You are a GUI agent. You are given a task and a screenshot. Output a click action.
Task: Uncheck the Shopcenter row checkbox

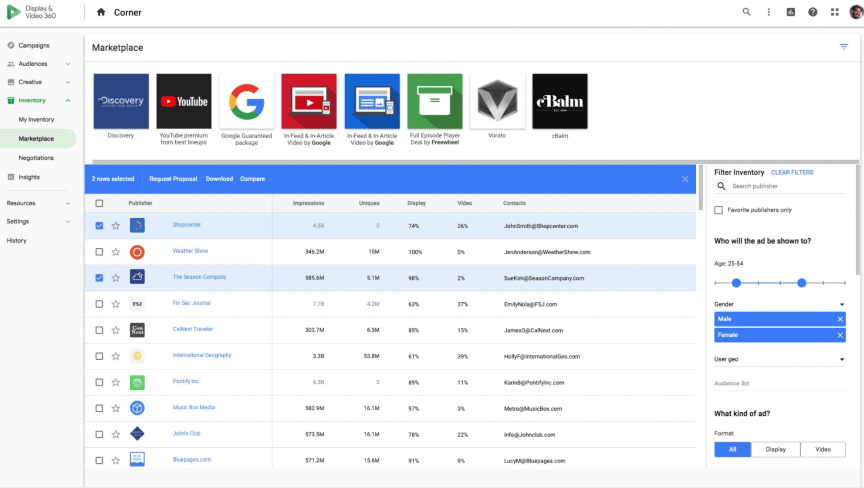99,226
